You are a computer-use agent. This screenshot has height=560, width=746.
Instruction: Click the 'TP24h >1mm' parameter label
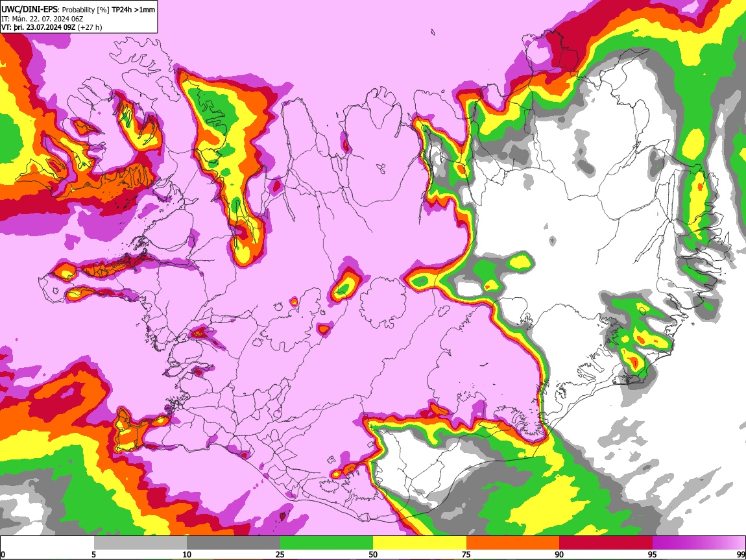[x=133, y=10]
